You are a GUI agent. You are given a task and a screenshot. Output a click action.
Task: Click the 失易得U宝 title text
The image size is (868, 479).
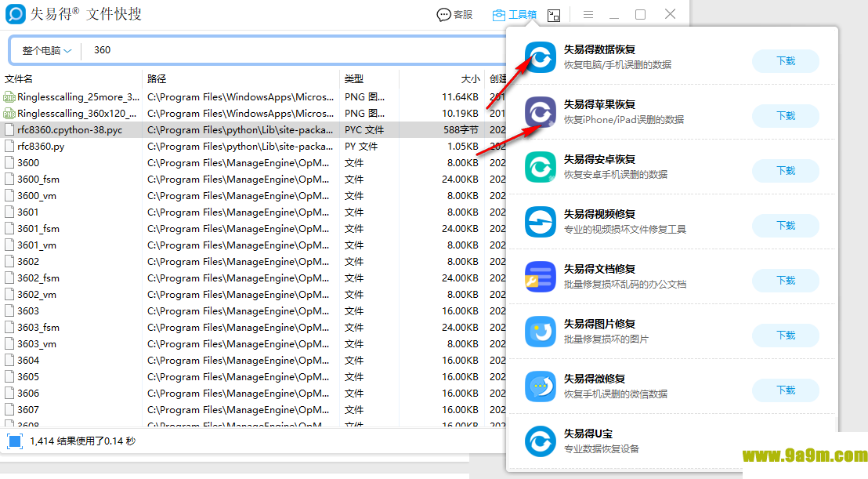(x=588, y=434)
